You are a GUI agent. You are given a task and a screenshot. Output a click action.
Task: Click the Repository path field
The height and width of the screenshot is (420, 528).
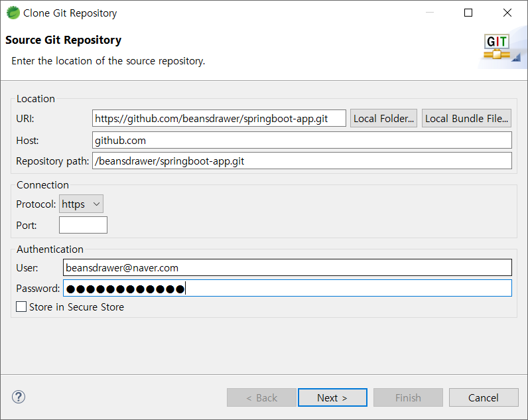pyautogui.click(x=302, y=161)
